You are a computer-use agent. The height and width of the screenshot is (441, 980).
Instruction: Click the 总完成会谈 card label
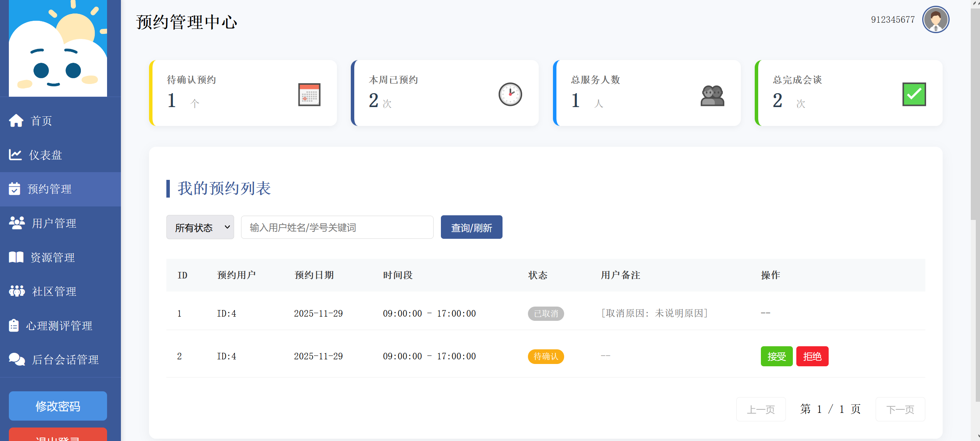[x=797, y=80]
